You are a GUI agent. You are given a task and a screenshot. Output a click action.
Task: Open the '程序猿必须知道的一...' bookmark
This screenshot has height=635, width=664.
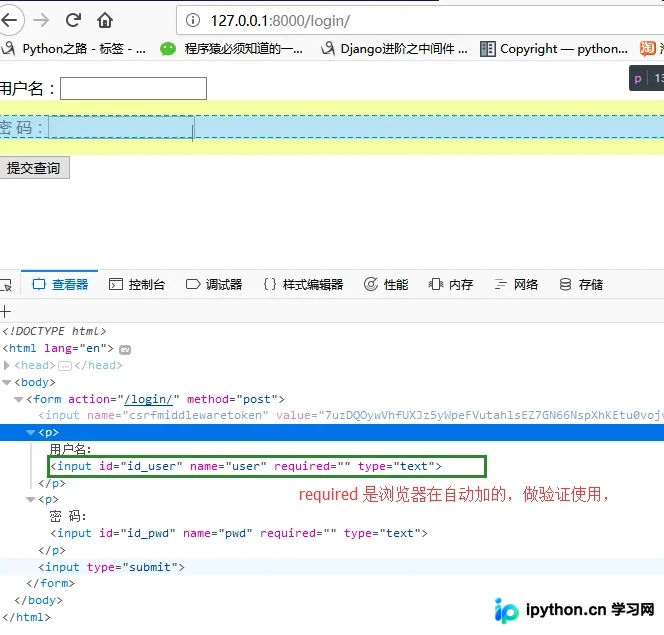[231, 49]
